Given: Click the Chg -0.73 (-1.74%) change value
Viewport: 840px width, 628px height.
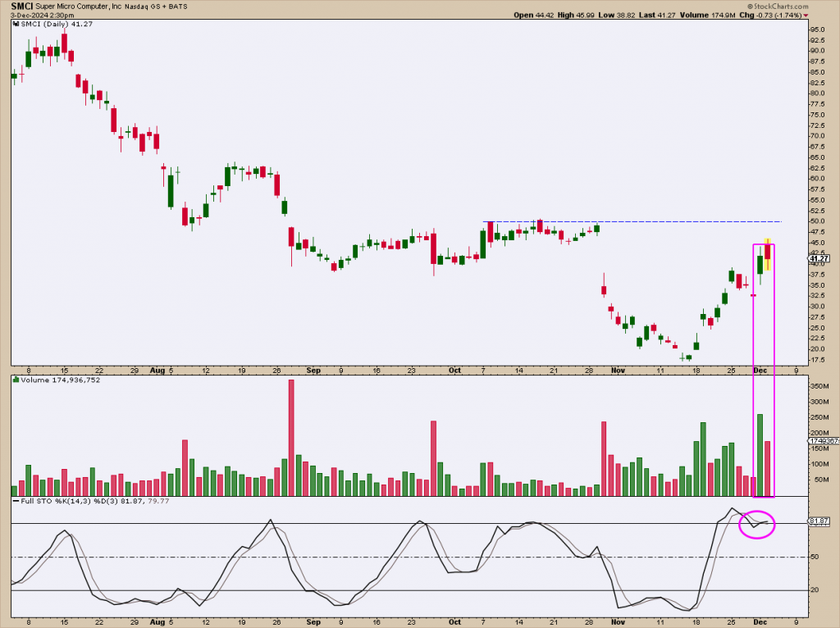Looking at the screenshot, I should (770, 15).
